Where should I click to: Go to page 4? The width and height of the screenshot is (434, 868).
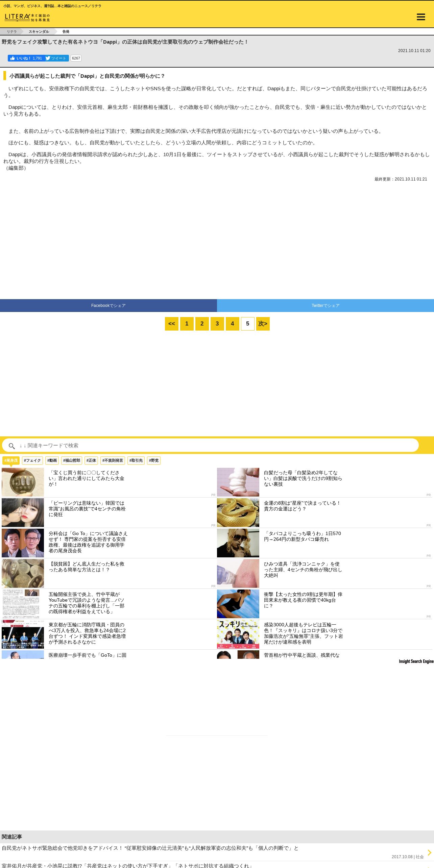[x=233, y=324]
